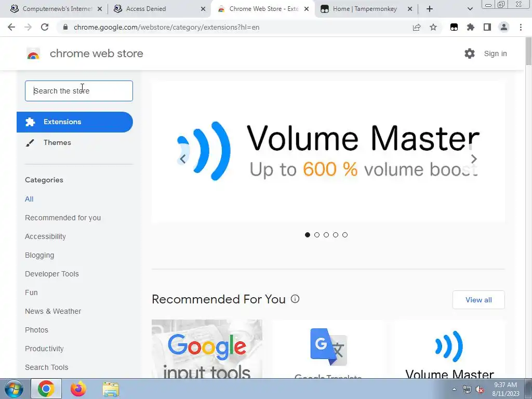Open Volume Master extension card

tap(449, 349)
